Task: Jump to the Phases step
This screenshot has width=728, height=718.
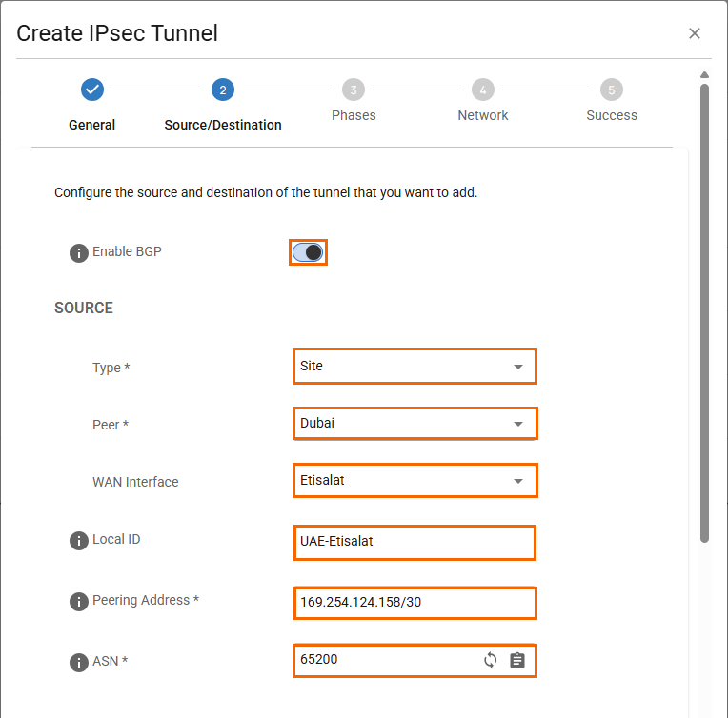Action: 354,90
